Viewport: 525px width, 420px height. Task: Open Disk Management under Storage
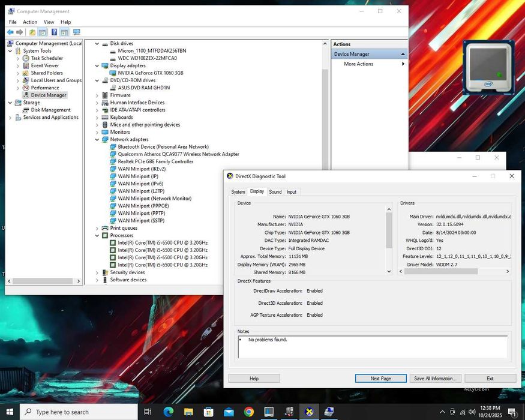click(x=51, y=110)
